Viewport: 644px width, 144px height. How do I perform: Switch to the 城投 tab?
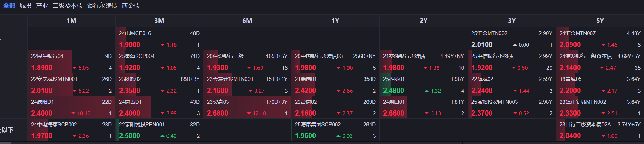26,6
